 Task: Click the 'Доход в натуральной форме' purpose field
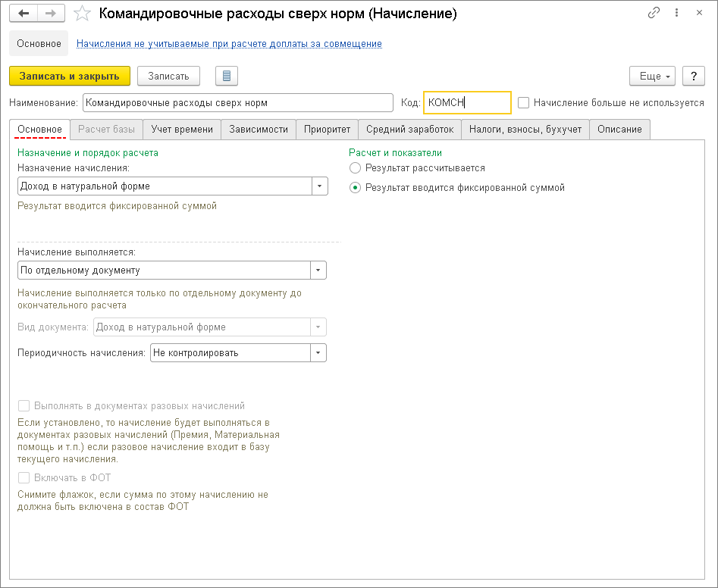coord(165,186)
